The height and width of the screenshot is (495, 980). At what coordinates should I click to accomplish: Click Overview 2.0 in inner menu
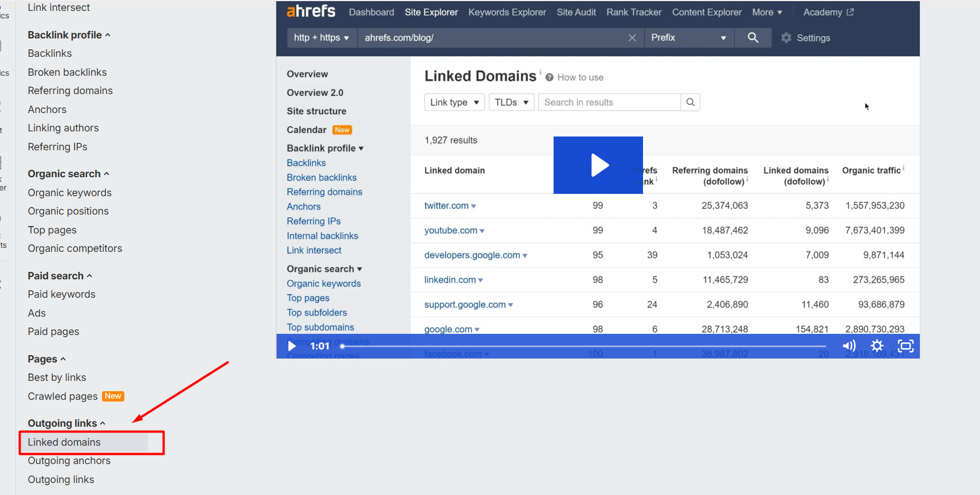coord(315,92)
